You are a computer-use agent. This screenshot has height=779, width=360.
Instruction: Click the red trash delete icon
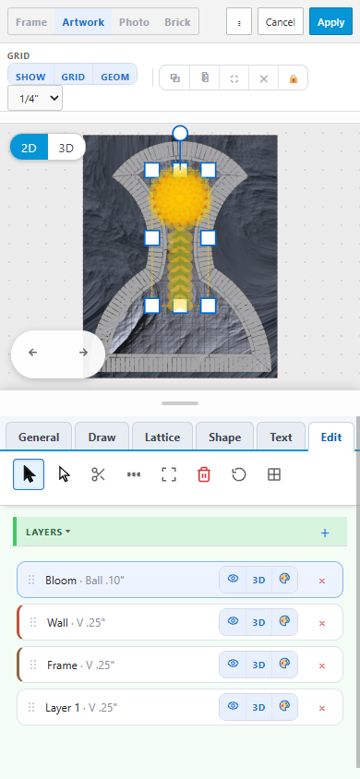204,474
